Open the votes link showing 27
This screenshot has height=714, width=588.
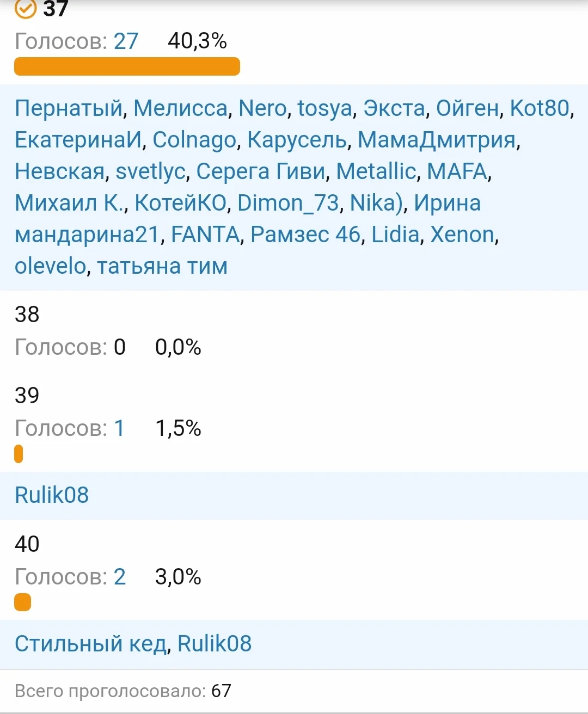coord(125,41)
